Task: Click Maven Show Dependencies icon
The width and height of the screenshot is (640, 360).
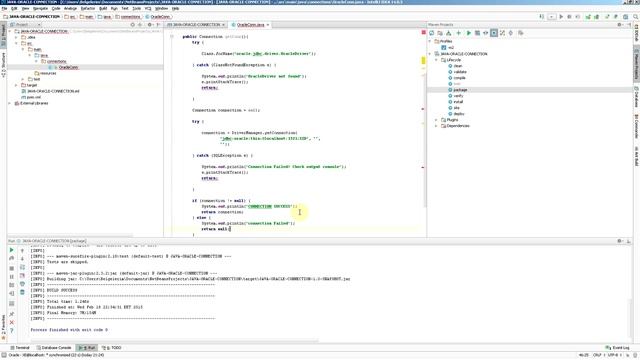Action: click(502, 33)
